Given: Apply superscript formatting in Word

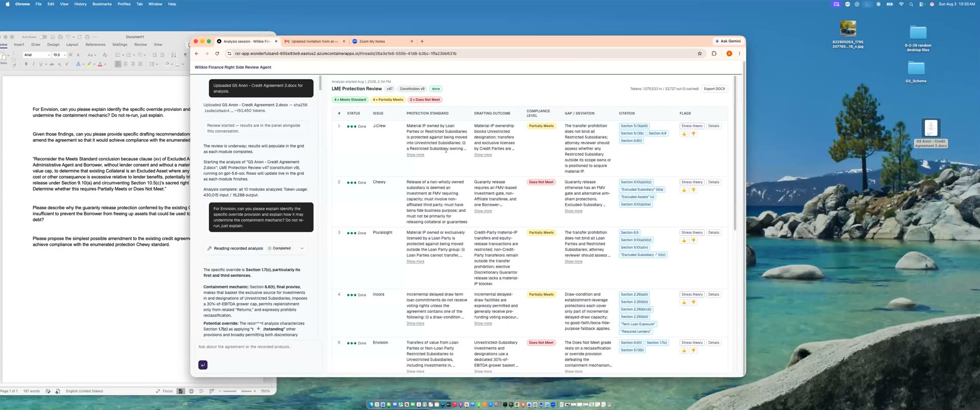Looking at the screenshot, I should (67, 64).
